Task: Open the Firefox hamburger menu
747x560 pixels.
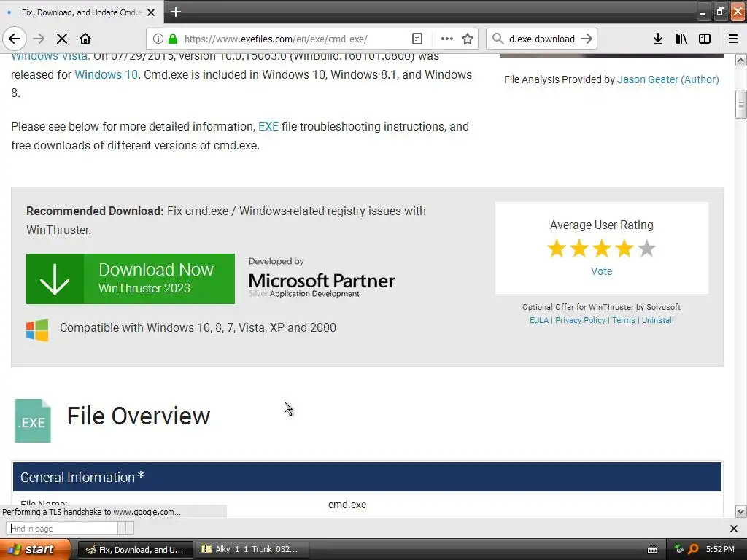Action: 733,39
